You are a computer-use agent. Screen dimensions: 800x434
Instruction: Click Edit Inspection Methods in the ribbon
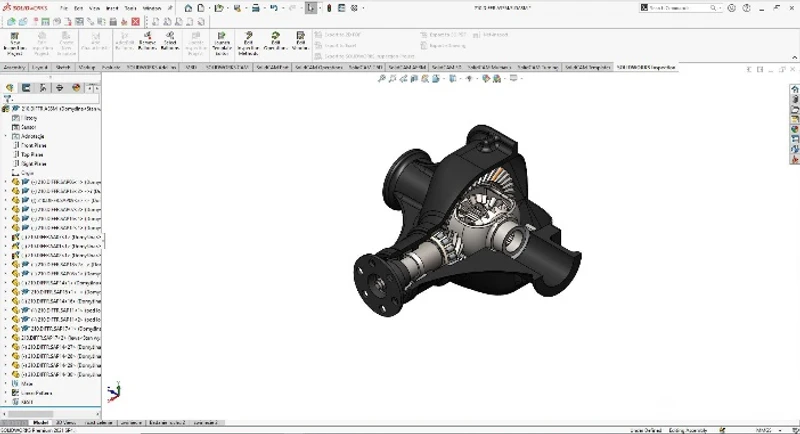coord(248,44)
